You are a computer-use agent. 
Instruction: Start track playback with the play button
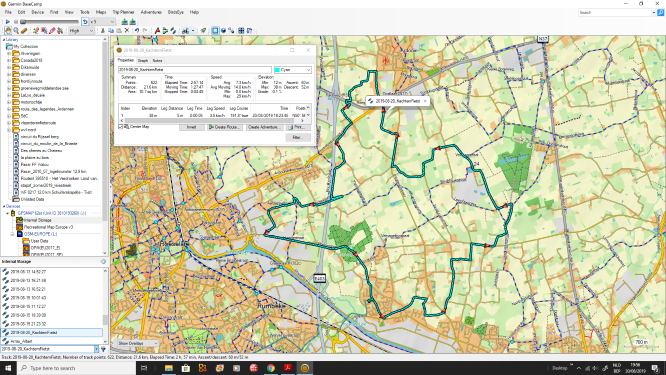pos(8,21)
